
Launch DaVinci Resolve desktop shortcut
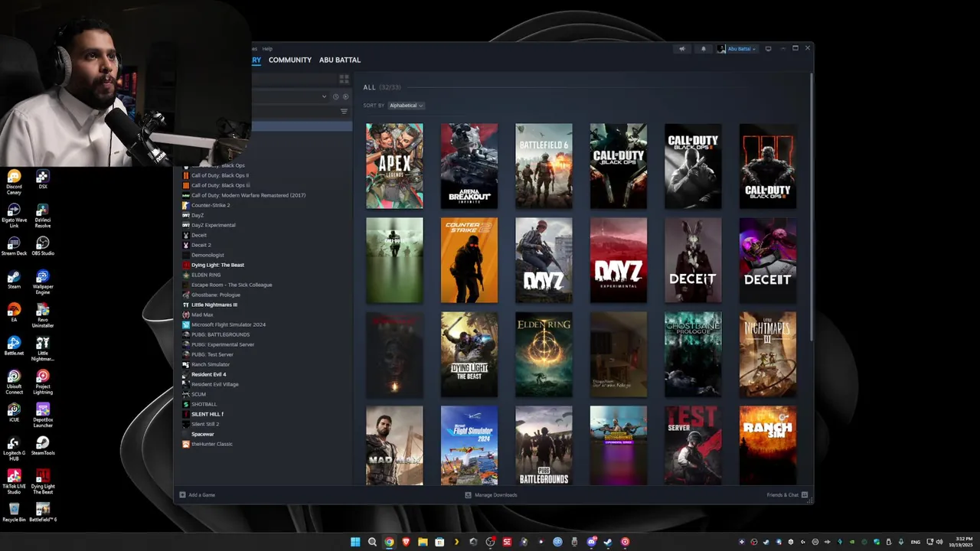[43, 216]
